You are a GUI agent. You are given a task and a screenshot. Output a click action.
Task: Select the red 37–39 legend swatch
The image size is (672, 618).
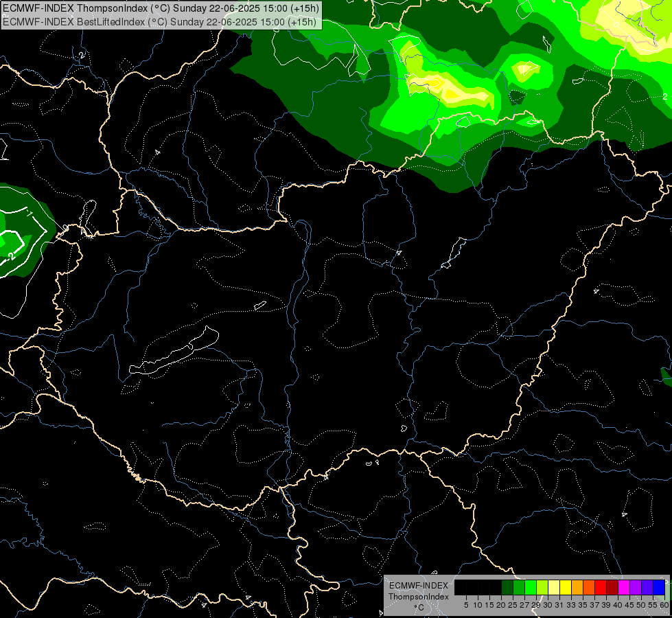click(601, 587)
